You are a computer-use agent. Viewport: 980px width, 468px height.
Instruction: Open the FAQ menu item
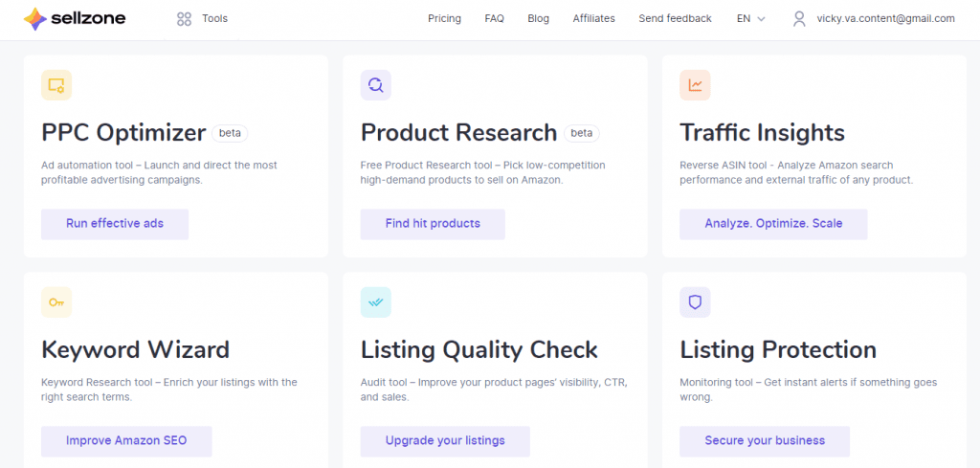click(495, 19)
